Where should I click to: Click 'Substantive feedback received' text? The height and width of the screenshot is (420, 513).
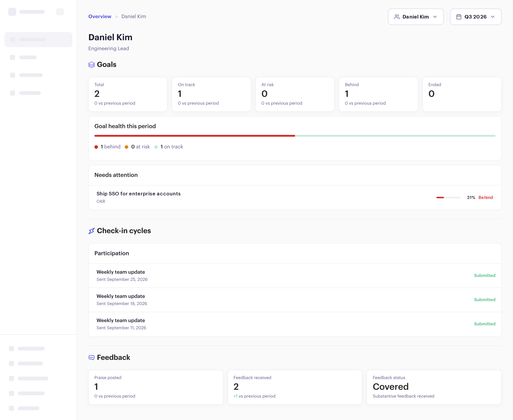[403, 396]
